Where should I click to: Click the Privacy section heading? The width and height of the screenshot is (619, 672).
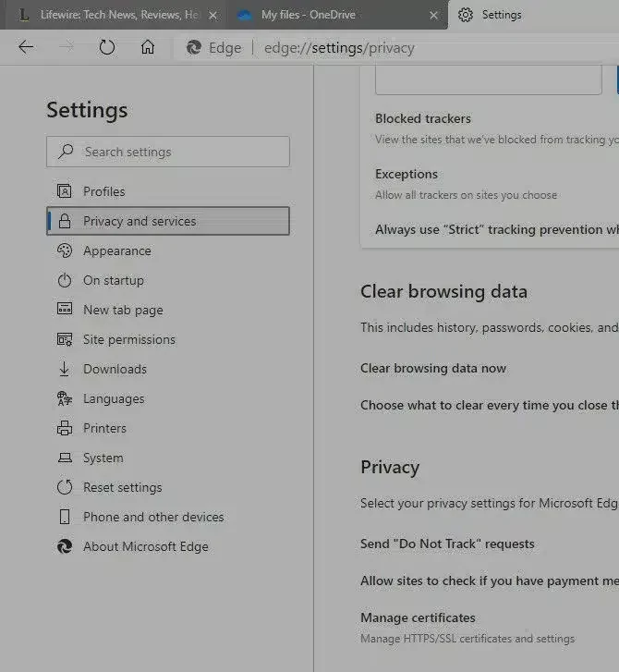tap(390, 467)
